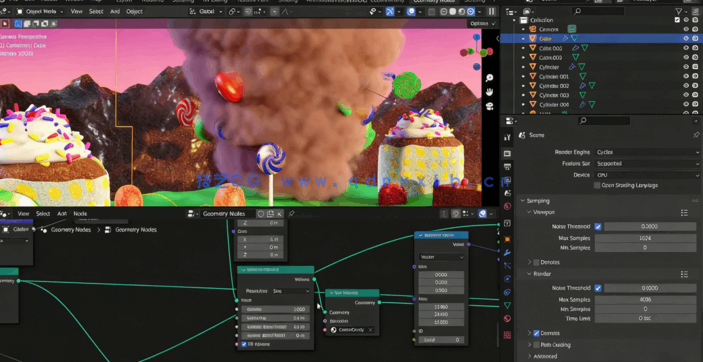The height and width of the screenshot is (362, 703).
Task: Select solid viewport shading sphere icon
Action: click(453, 12)
